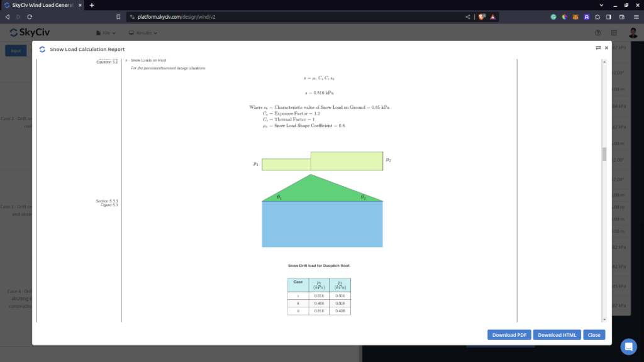Click the Brave Shields lion icon
This screenshot has height=362, width=644.
pos(482,16)
